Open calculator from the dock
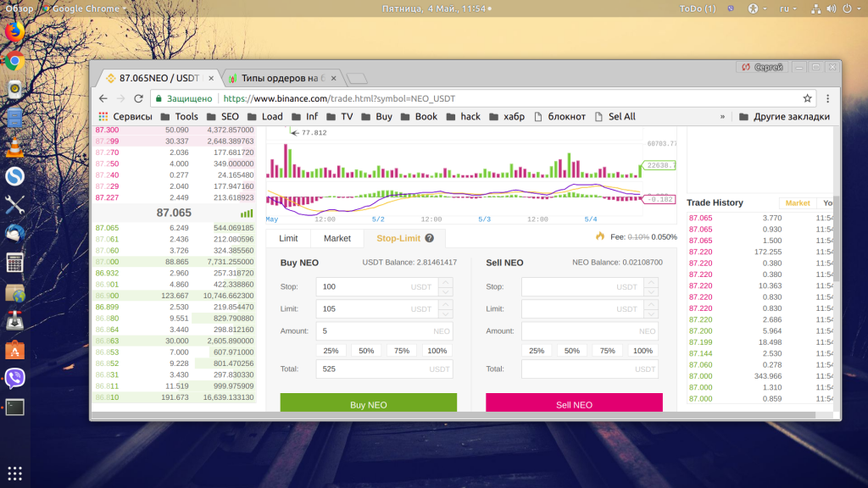The height and width of the screenshot is (488, 868). [14, 263]
